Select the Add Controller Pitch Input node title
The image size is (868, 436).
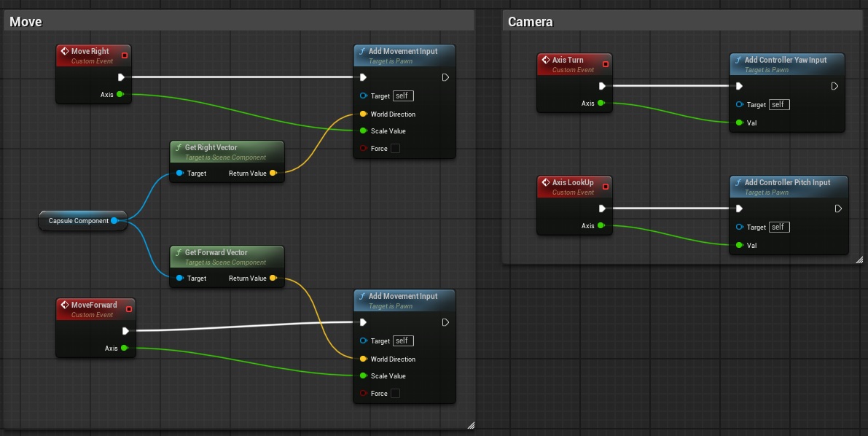787,182
